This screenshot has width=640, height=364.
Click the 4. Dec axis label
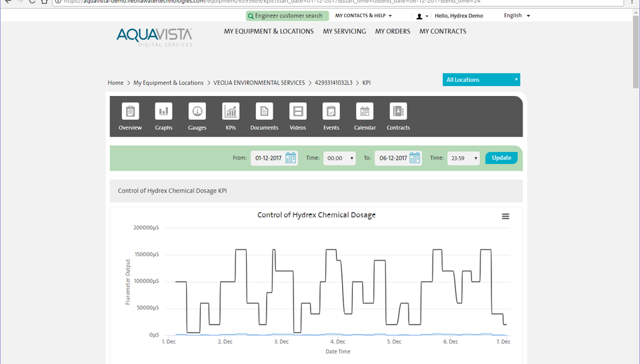[338, 342]
